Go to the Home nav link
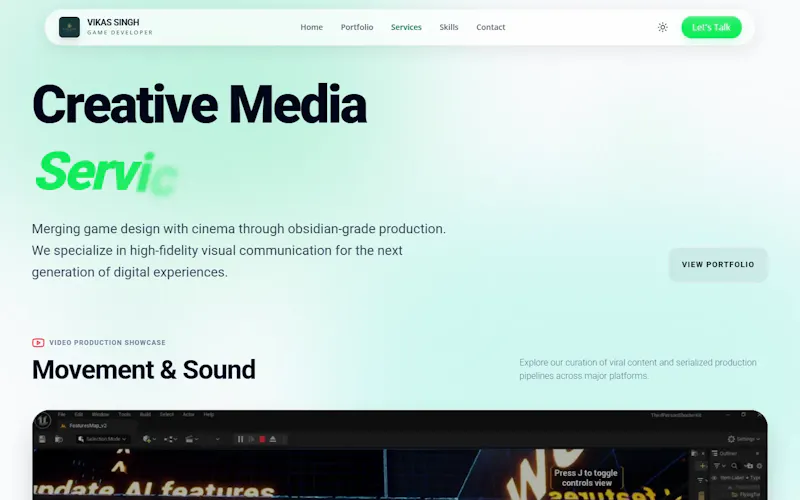Image resolution: width=800 pixels, height=500 pixels. 311,27
